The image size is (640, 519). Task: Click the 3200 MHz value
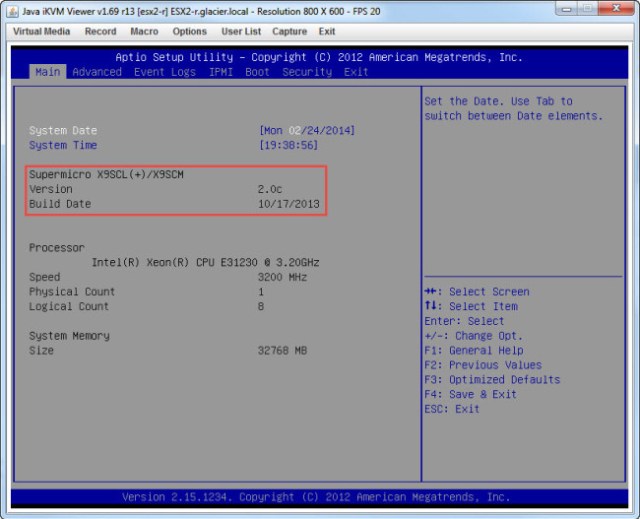pos(282,277)
